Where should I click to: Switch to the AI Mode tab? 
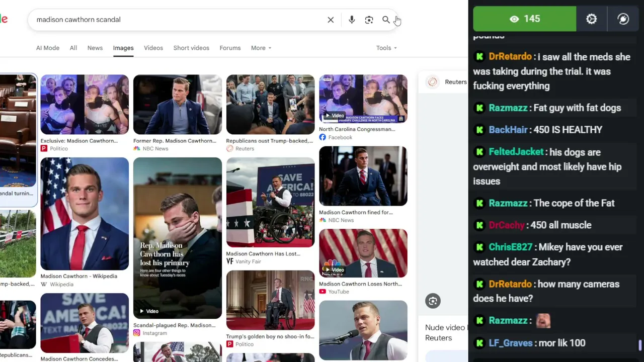pos(48,48)
